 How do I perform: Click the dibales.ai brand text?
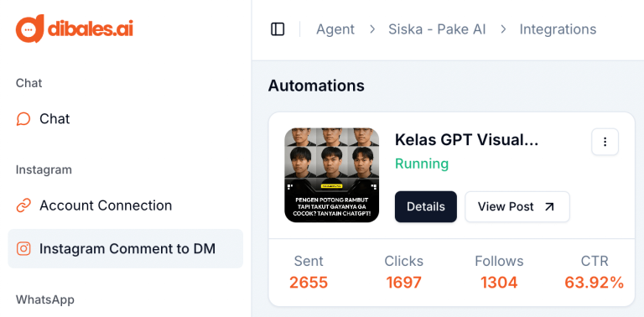[x=91, y=29]
